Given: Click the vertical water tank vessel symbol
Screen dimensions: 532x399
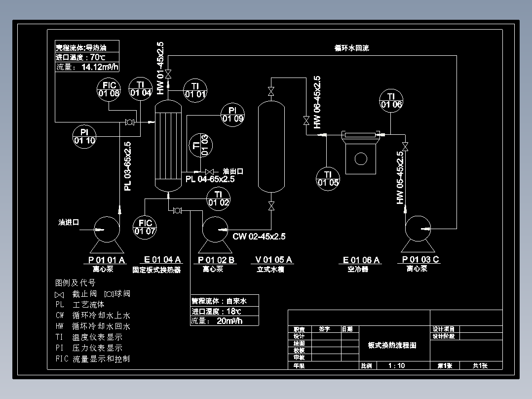Looking at the screenshot, I should [x=271, y=147].
